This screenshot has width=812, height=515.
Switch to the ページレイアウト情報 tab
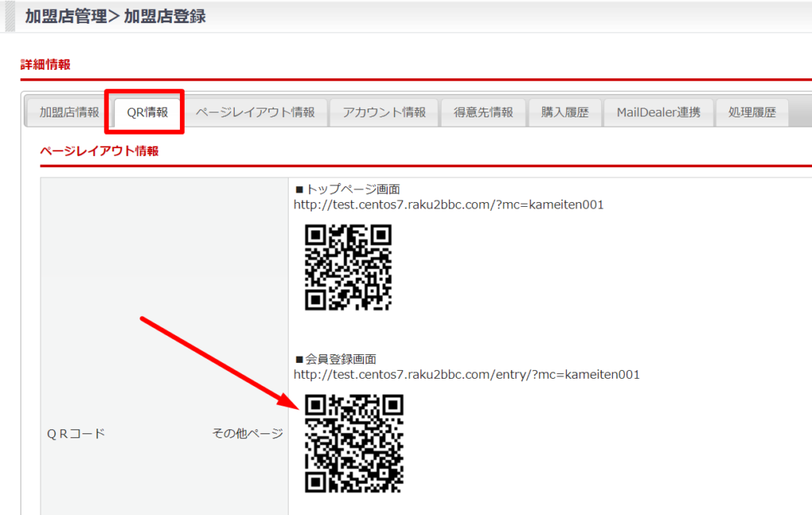[x=255, y=112]
